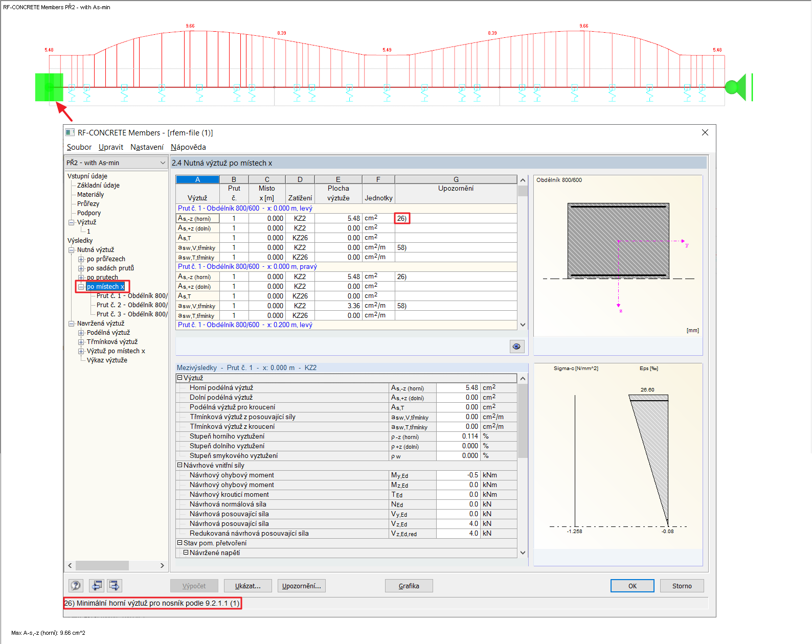
Task: Expand the Výztuž po místech x node
Action: pyautogui.click(x=81, y=351)
